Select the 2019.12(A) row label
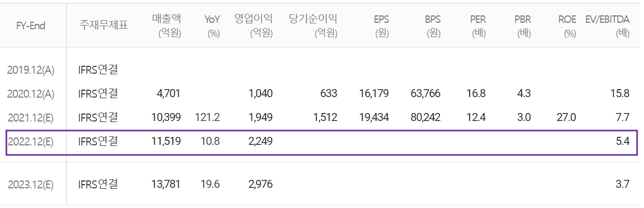 click(x=30, y=70)
